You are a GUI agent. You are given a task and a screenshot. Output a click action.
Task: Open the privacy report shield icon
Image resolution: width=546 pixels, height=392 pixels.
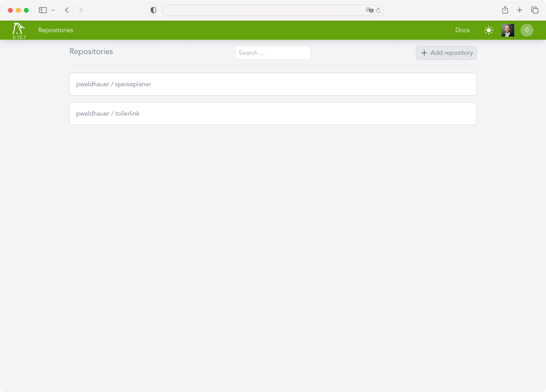pyautogui.click(x=153, y=10)
